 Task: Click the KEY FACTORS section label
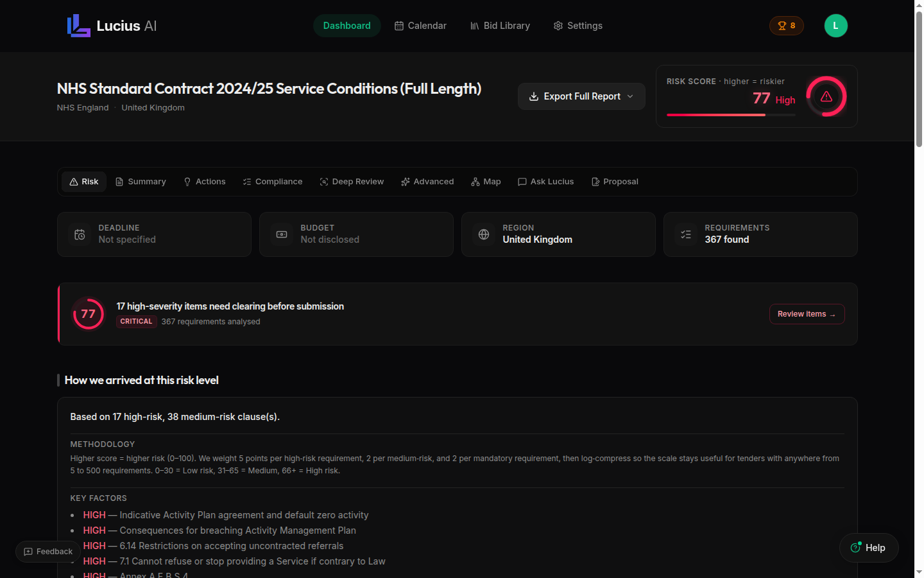click(x=98, y=498)
